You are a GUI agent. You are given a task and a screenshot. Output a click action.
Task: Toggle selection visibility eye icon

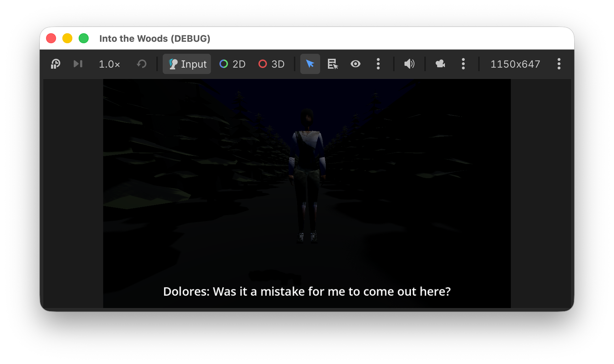point(356,64)
